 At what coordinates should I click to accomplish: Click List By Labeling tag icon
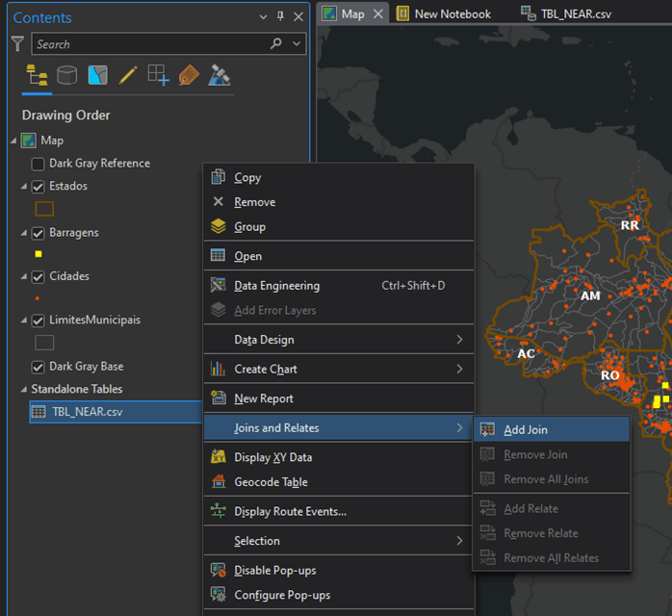click(189, 76)
